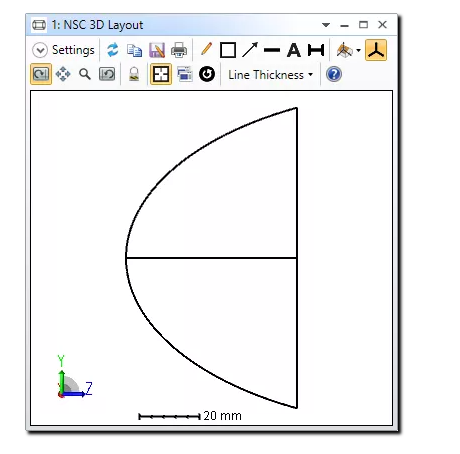Select the rectangle drawing tool

pos(228,50)
